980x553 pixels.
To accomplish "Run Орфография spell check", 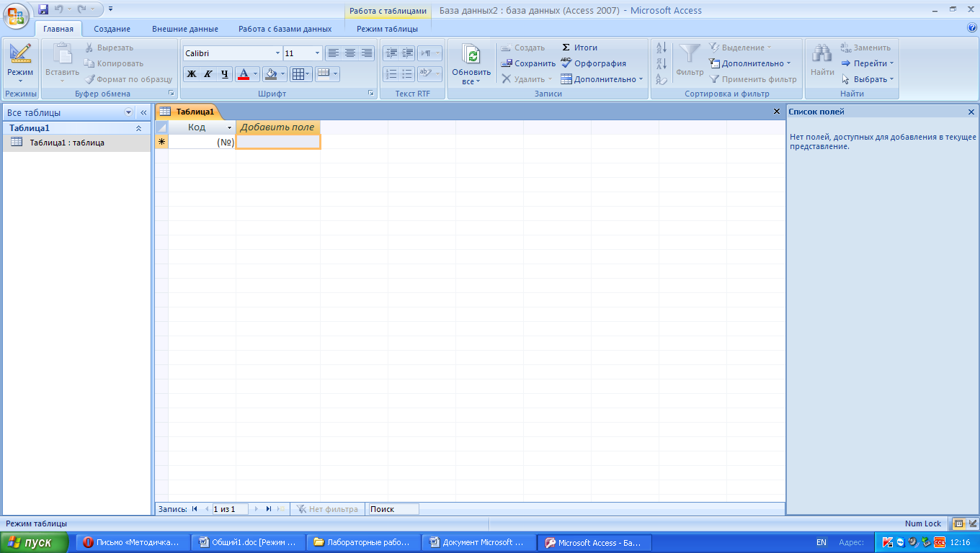I will pyautogui.click(x=594, y=63).
